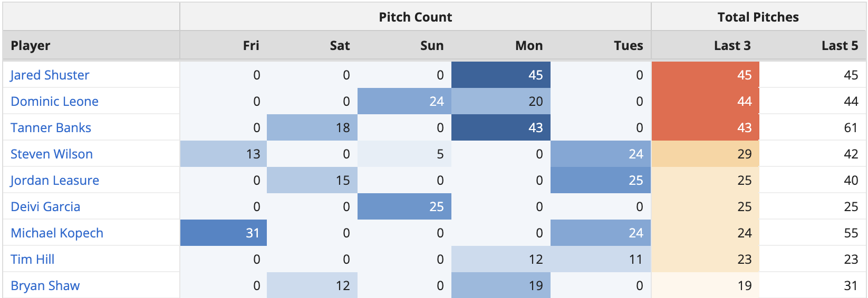
Task: Click Dominic Leone's red Last 3 cell
Action: (706, 101)
